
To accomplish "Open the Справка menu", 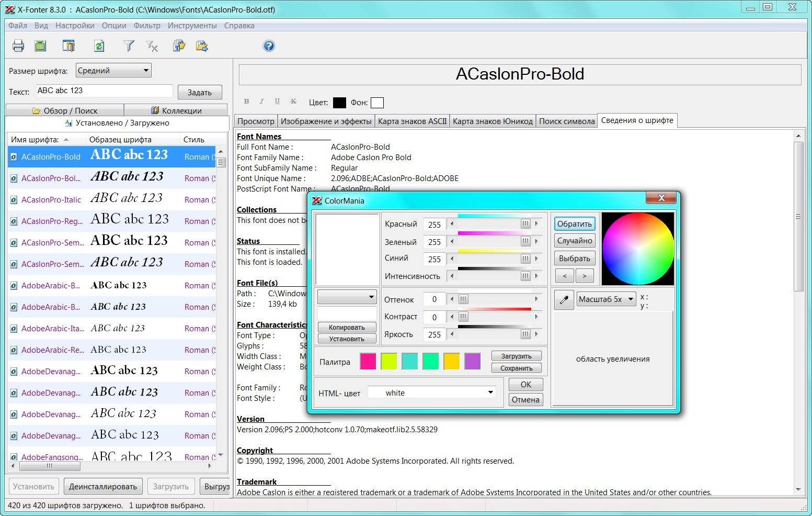I will tap(239, 26).
